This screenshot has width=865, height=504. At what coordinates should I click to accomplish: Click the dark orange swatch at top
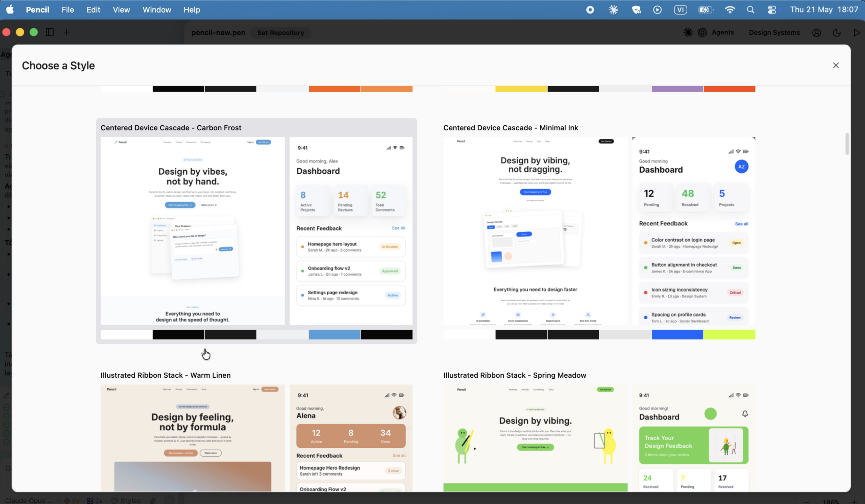tap(334, 89)
